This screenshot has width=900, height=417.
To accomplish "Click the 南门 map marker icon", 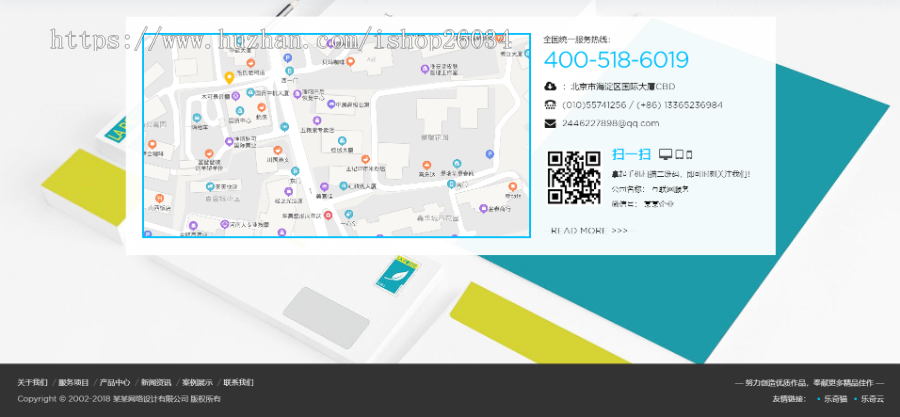I will (x=451, y=184).
